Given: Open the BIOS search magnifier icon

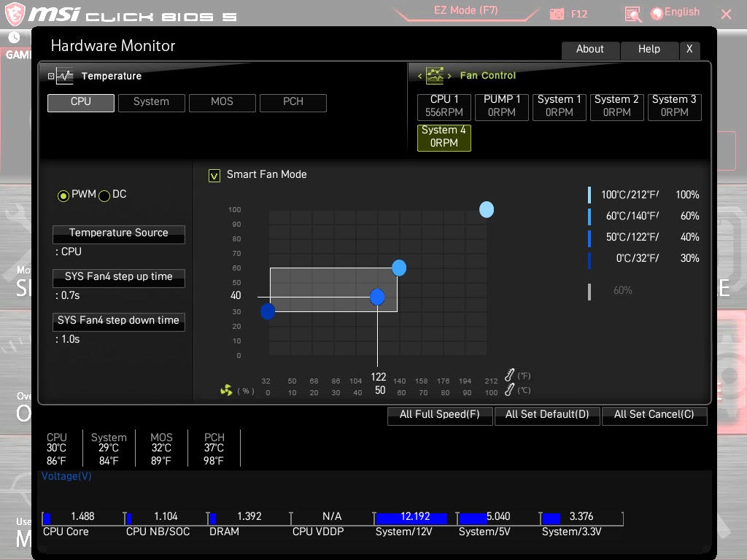Looking at the screenshot, I should 632,15.
